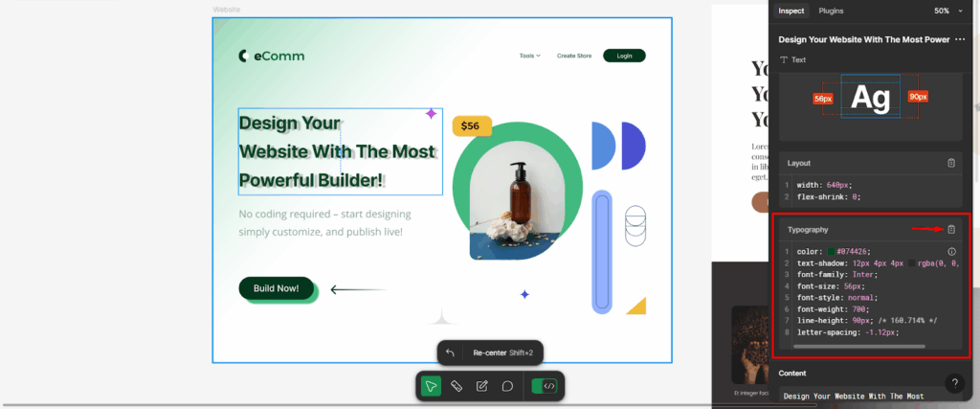
Task: Click the Layout section header
Action: pyautogui.click(x=799, y=163)
